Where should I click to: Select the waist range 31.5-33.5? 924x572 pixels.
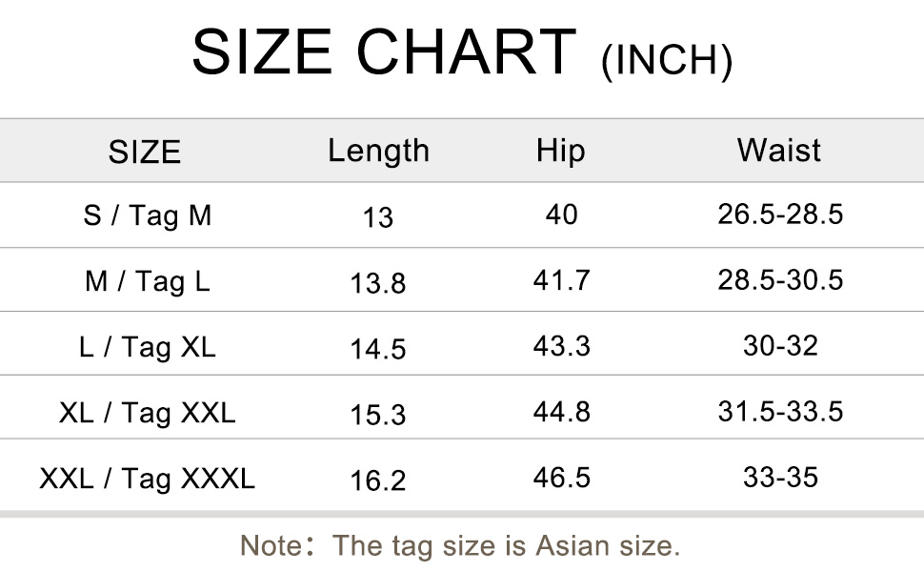pos(780,411)
